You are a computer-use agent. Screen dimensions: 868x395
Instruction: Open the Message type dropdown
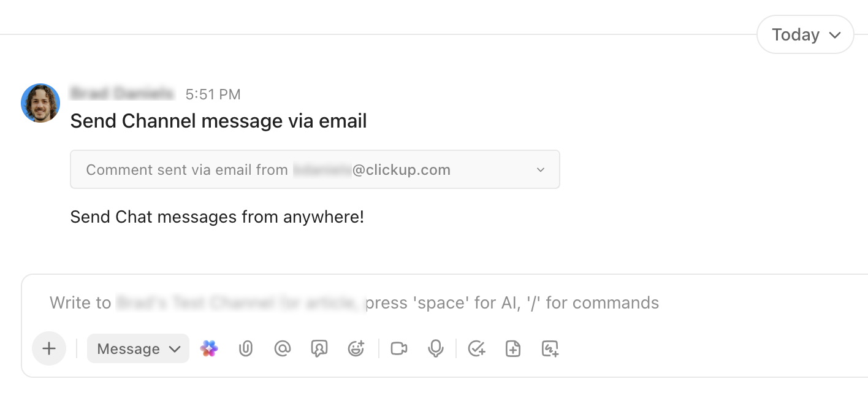138,348
